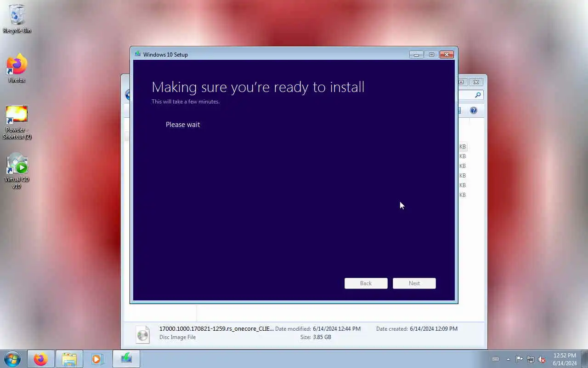The height and width of the screenshot is (368, 588).
Task: Show hidden tray icons arrow
Action: (x=508, y=359)
